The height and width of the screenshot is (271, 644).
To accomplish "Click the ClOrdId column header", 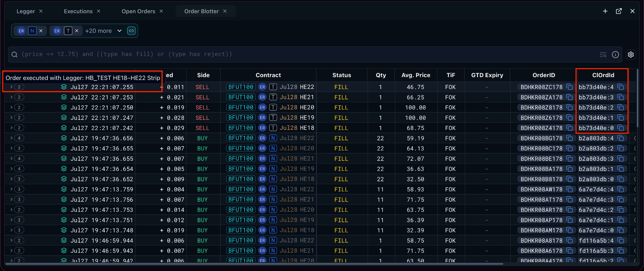I will tap(603, 75).
